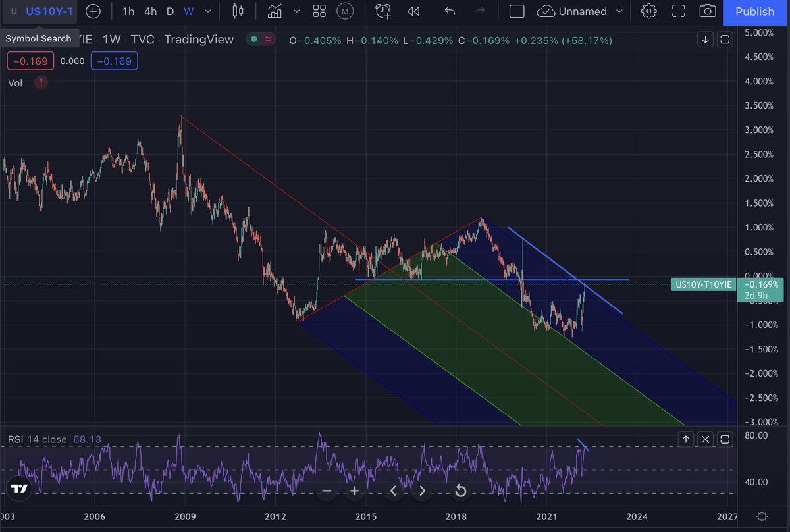Switch to the 1h timeframe

coord(128,11)
